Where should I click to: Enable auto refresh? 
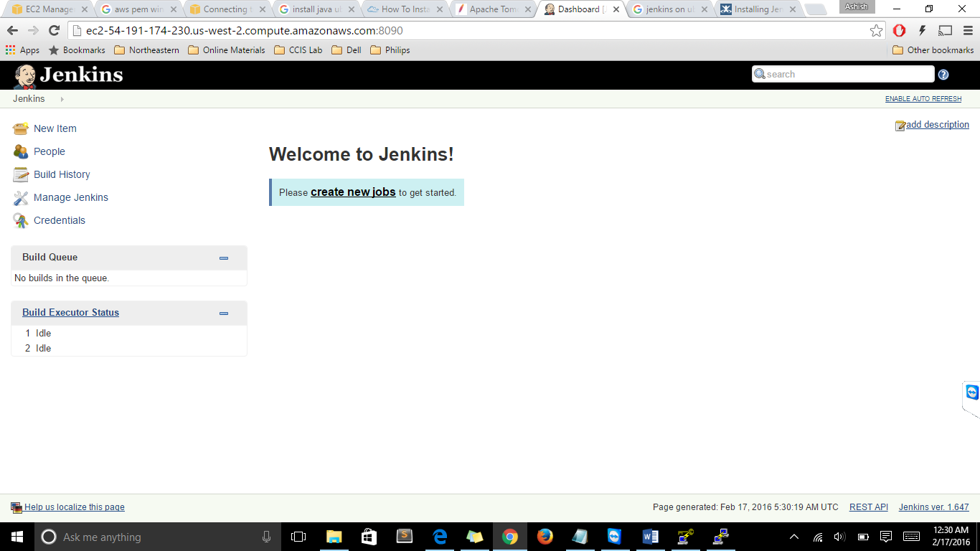[923, 99]
